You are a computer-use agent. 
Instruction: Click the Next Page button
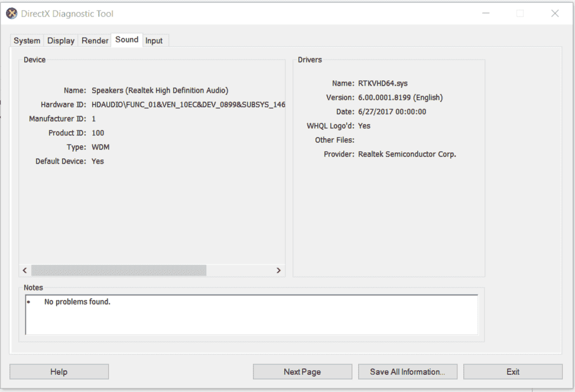(x=303, y=372)
